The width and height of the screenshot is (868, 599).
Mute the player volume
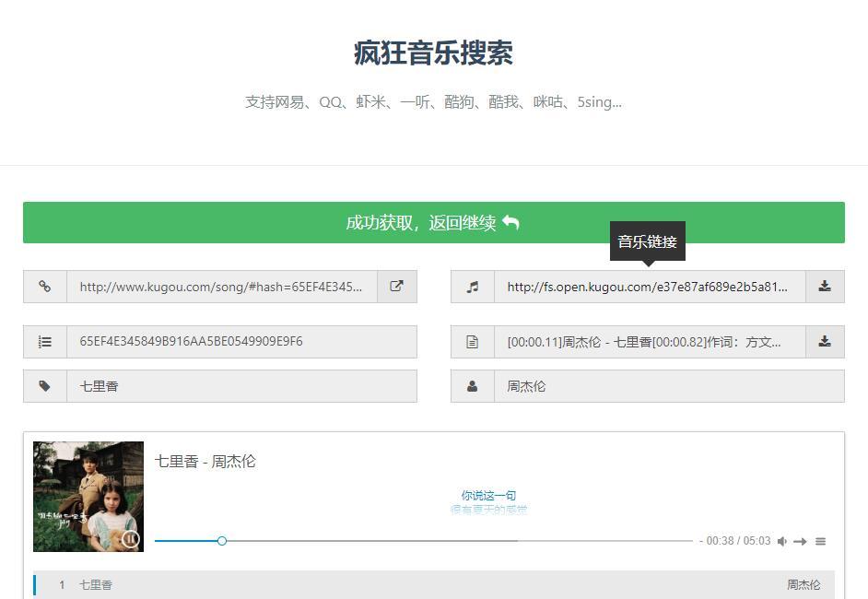(x=781, y=542)
